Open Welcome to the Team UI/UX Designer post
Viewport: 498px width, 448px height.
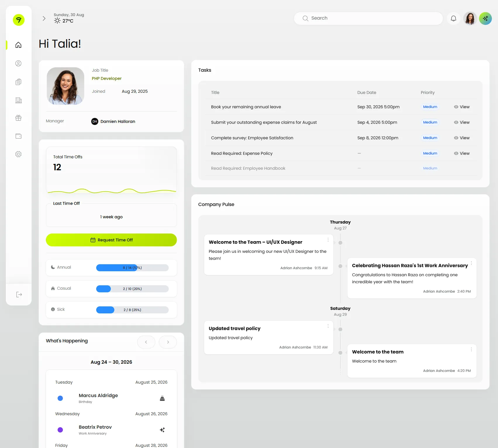[269, 255]
